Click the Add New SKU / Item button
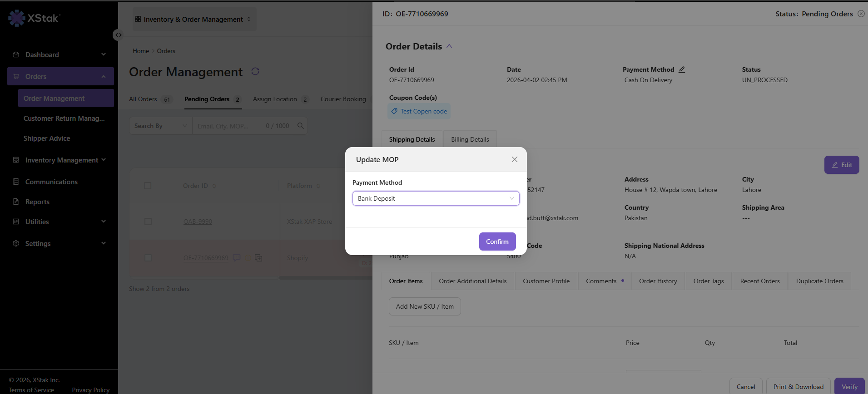This screenshot has width=868, height=394. pyautogui.click(x=425, y=306)
